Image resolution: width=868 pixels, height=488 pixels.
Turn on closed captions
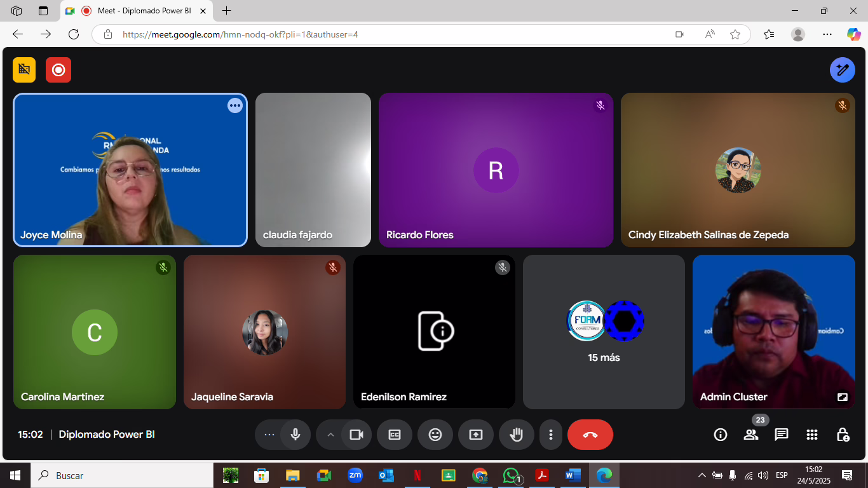point(395,435)
